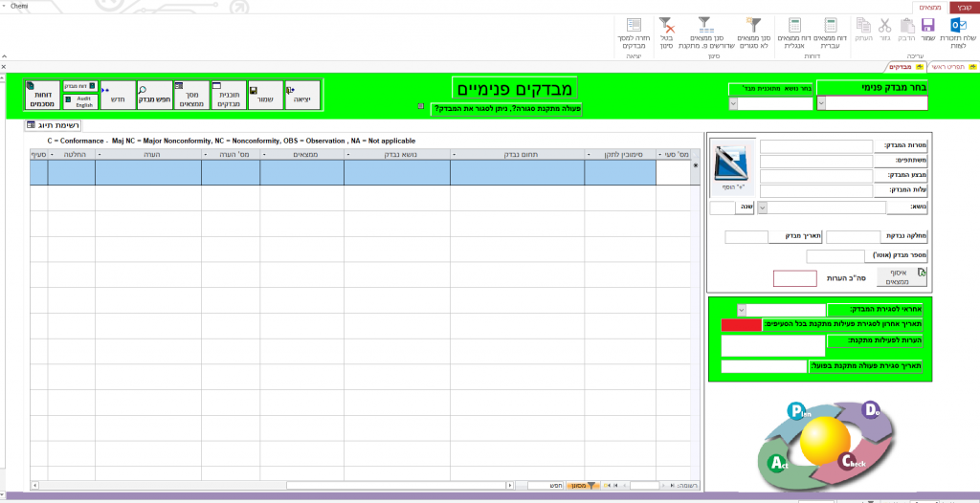Open the select internal audit dropdown
Viewport: 980px width, 503px height.
click(823, 103)
